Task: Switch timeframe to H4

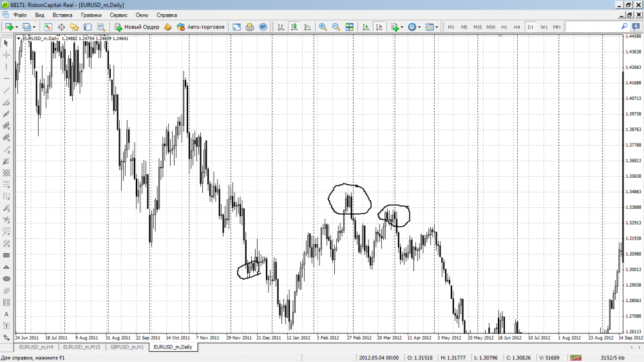Action: click(516, 27)
